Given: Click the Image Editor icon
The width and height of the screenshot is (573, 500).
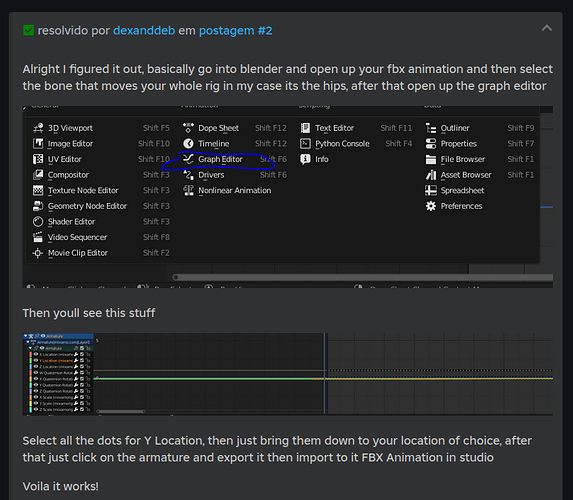Looking at the screenshot, I should [38, 143].
